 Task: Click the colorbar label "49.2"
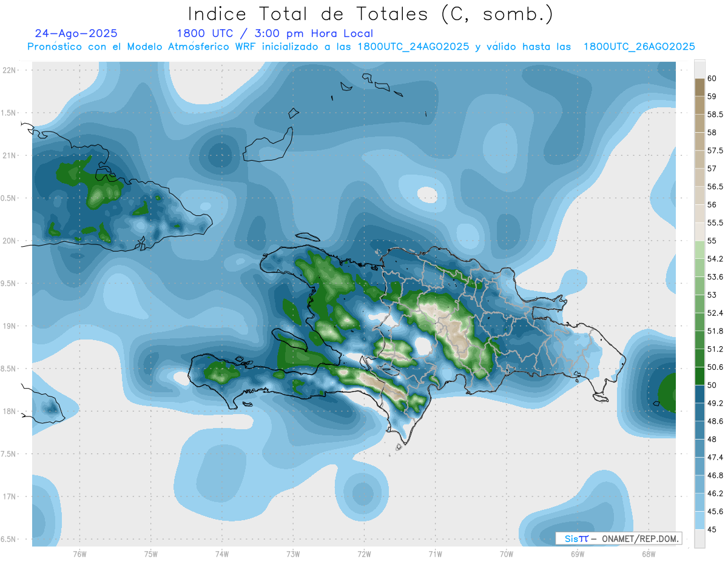(715, 403)
